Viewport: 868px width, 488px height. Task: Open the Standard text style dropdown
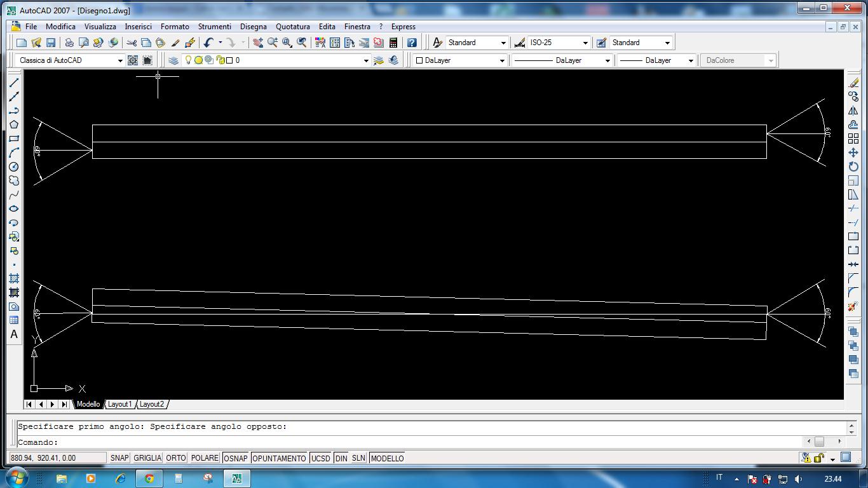point(503,43)
